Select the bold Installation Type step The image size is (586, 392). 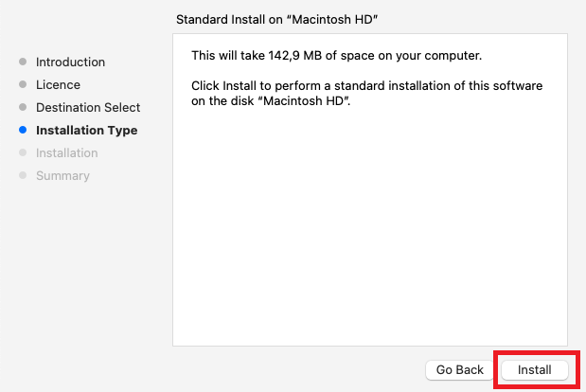click(x=86, y=131)
